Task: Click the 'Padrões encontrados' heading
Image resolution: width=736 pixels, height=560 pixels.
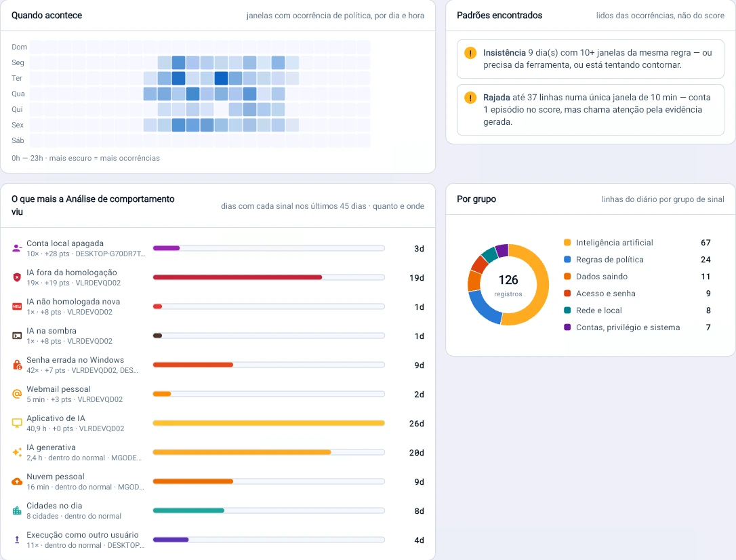Action: 499,16
